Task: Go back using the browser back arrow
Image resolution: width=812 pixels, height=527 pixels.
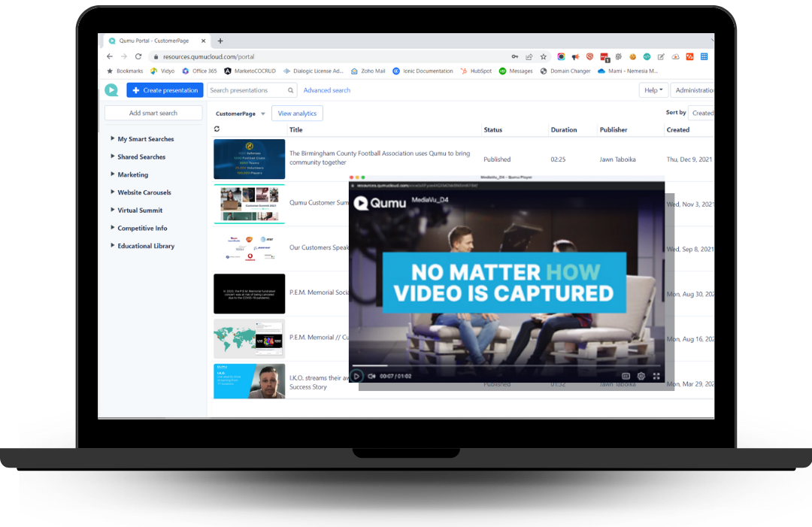Action: click(x=110, y=56)
